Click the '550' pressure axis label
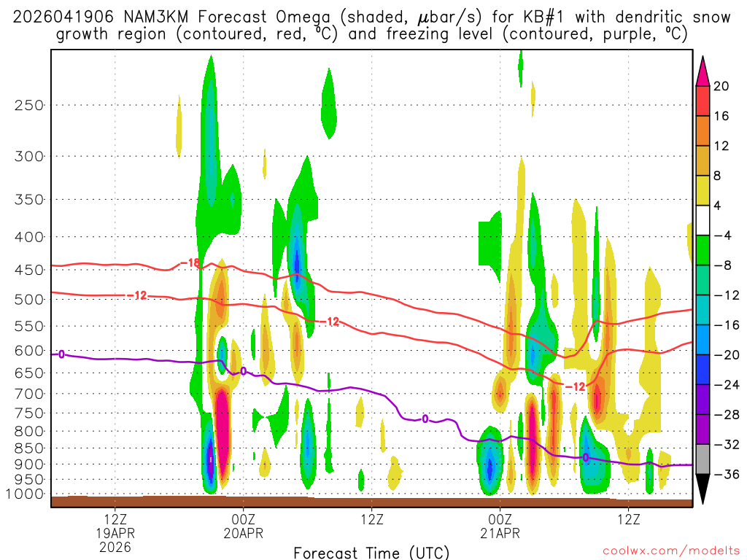Viewport: 747px width, 560px height. (x=29, y=326)
